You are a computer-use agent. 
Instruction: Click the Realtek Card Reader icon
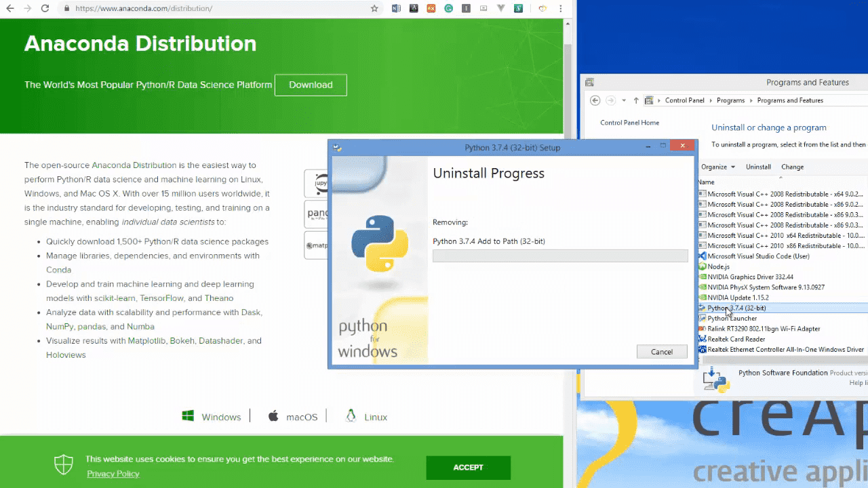click(703, 339)
